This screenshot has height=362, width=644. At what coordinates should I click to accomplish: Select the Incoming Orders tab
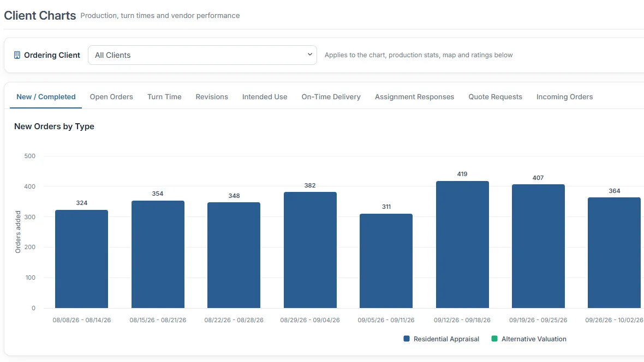[x=564, y=97]
